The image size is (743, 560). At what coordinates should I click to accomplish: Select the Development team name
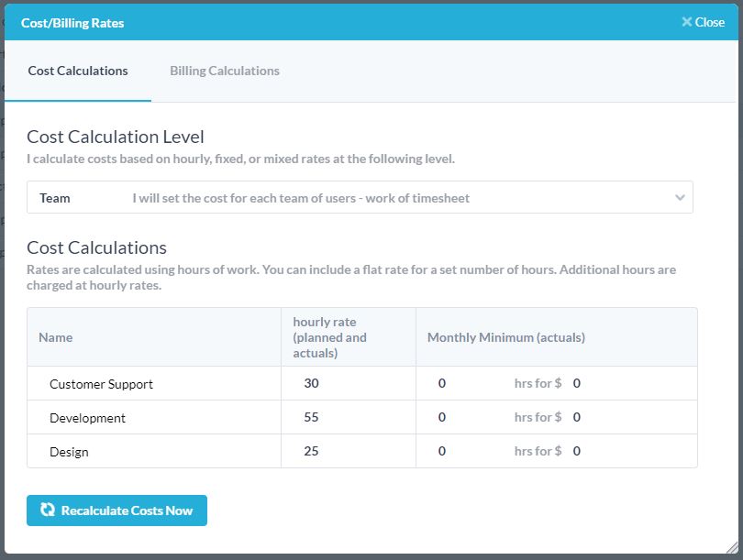(x=87, y=418)
